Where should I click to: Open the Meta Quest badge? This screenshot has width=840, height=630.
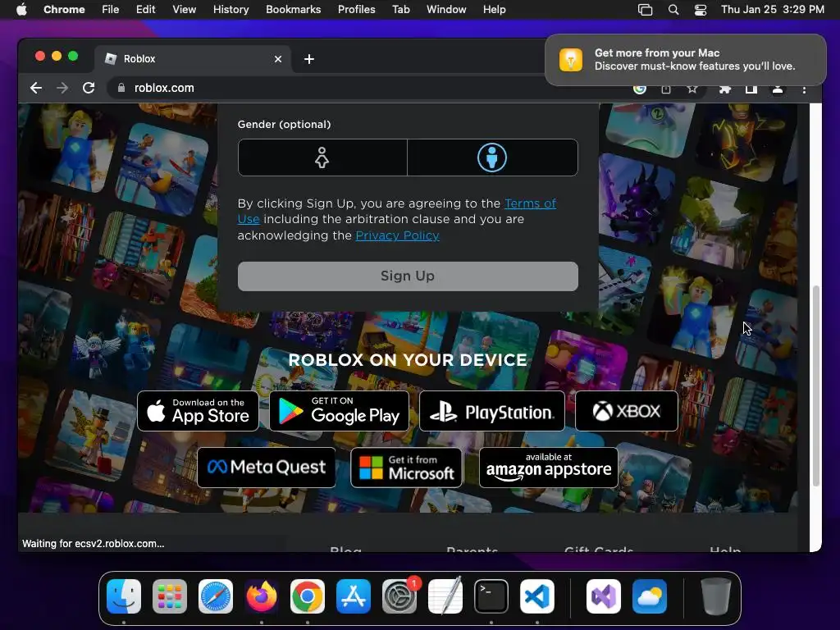coord(267,468)
